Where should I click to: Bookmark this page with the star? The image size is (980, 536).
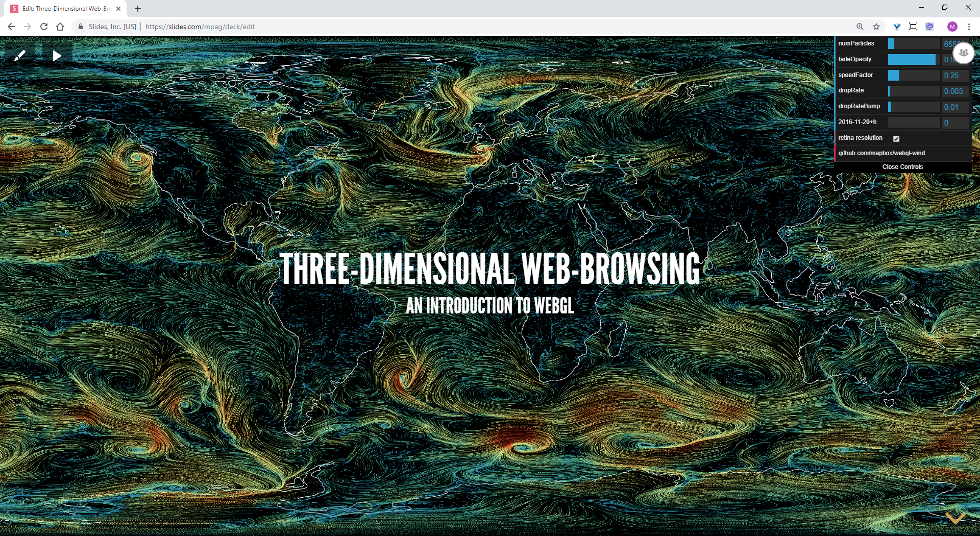876,27
